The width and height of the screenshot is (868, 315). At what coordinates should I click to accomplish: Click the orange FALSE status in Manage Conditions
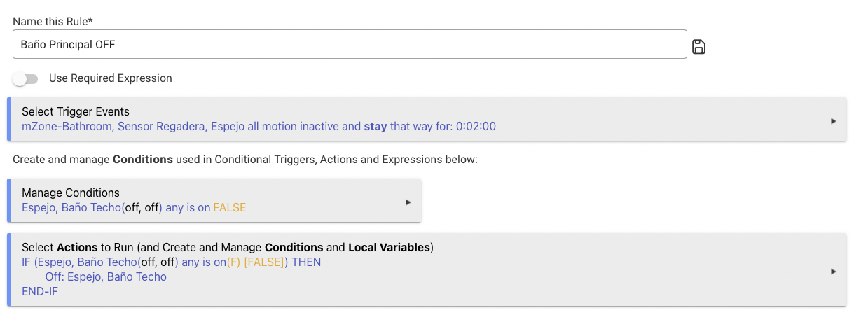230,207
